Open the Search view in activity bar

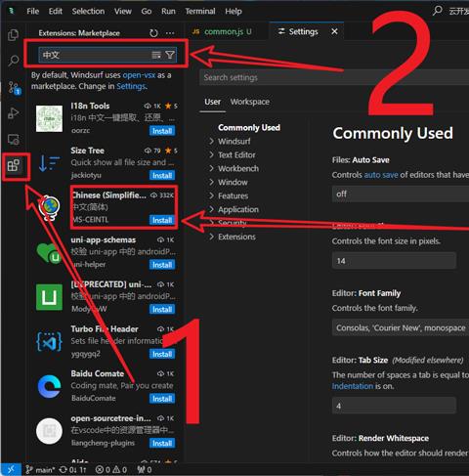point(14,61)
